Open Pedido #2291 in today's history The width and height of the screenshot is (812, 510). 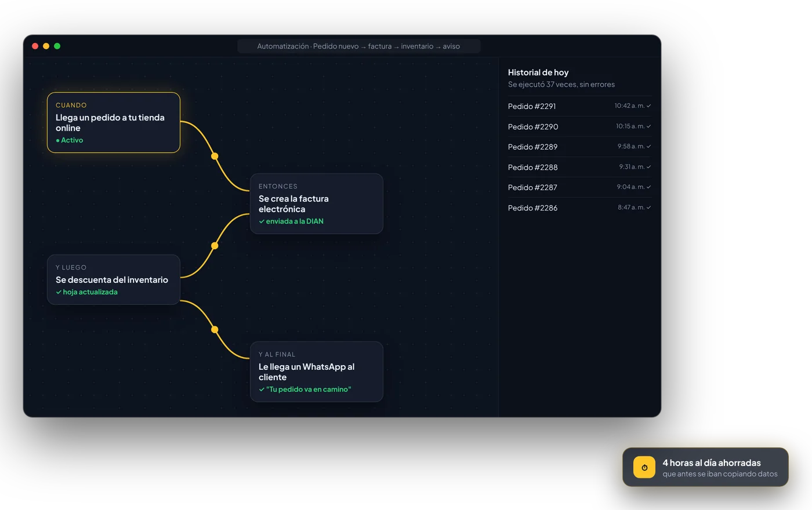click(579, 106)
